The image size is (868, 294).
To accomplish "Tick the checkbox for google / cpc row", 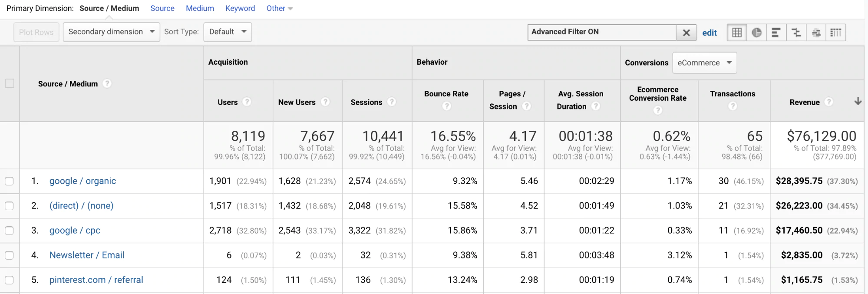I will [9, 231].
